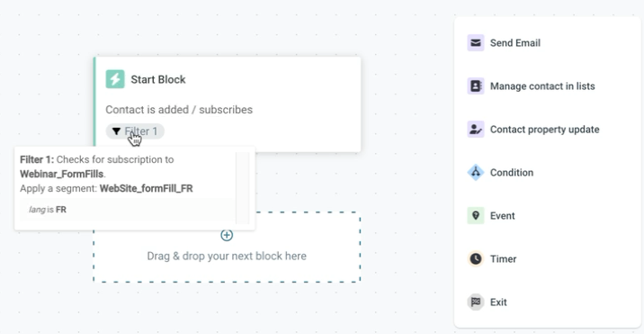Open the Filter 1 chip
The width and height of the screenshot is (644, 334).
[x=135, y=131]
